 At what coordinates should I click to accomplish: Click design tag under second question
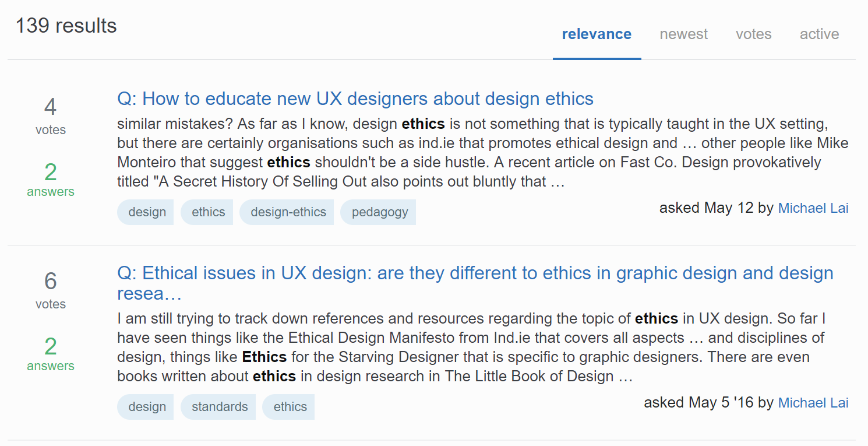click(147, 407)
